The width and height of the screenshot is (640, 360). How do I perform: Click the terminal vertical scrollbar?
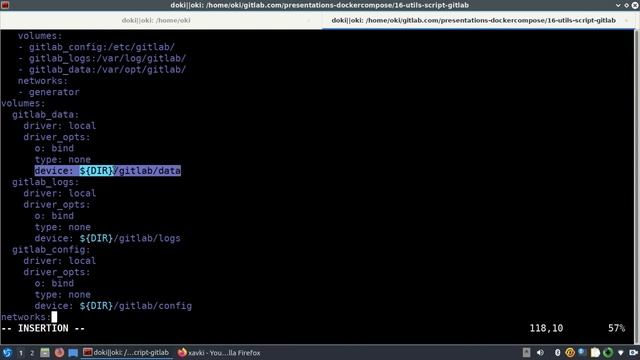click(637, 186)
